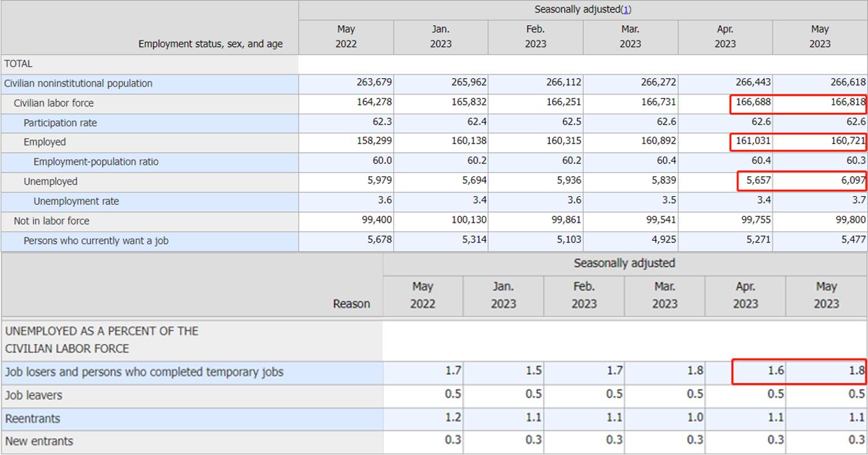Viewport: 868px width, 455px height.
Task: Select the Job leavers row label
Action: (x=33, y=395)
